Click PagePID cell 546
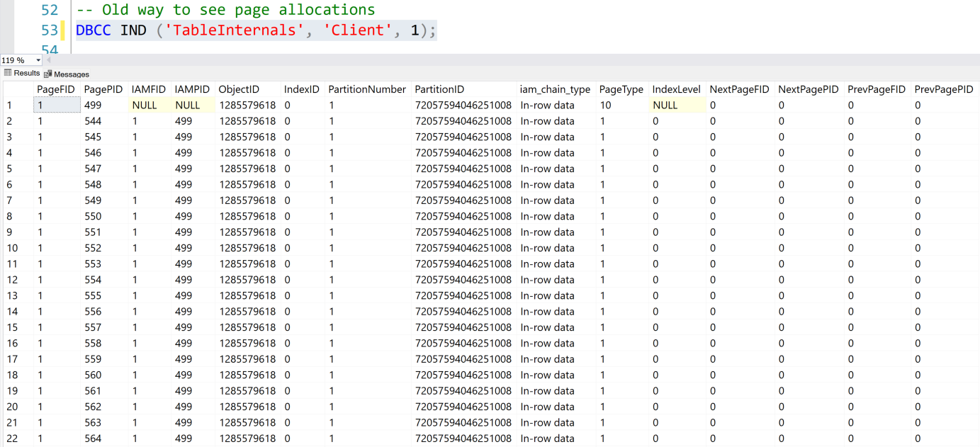 [103, 153]
